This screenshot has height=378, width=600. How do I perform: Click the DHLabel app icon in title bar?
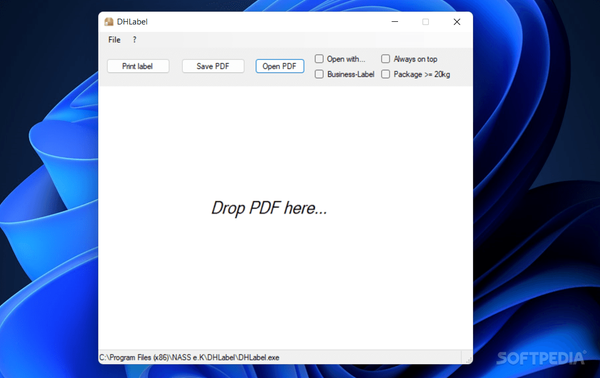point(109,22)
